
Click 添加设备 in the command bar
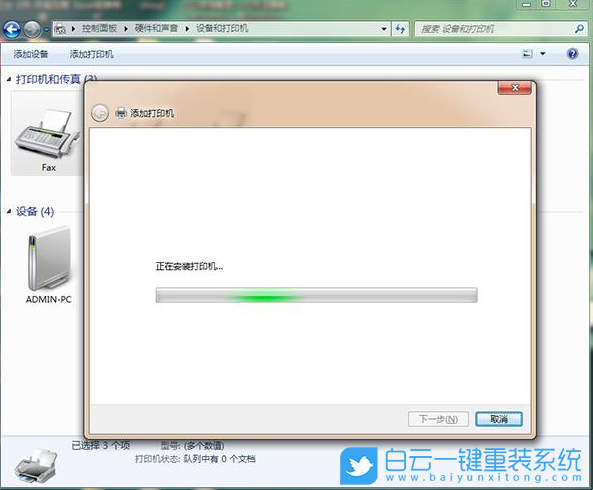[31, 54]
